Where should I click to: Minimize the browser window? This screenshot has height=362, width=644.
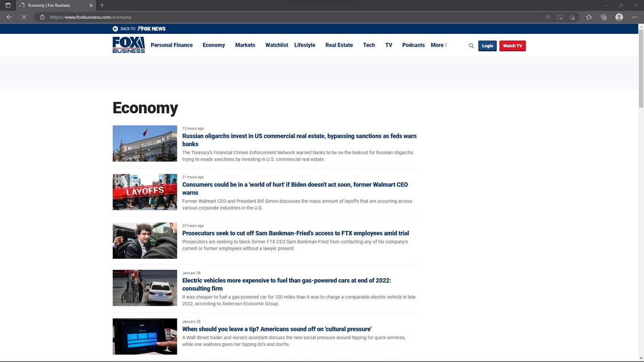click(605, 5)
